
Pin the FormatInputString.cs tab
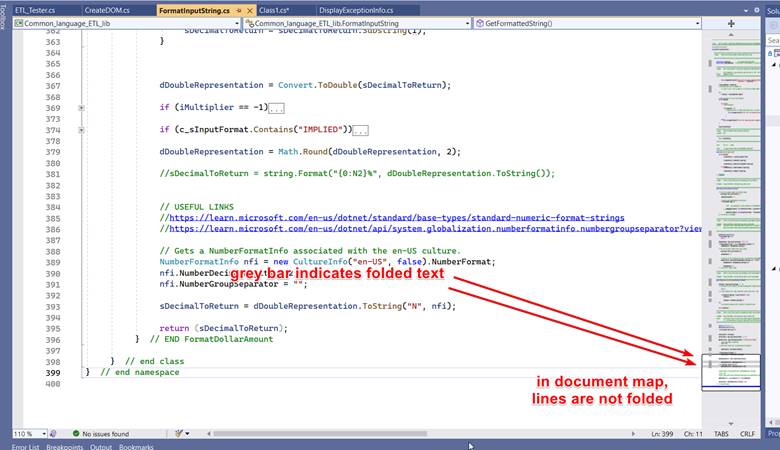pos(239,10)
